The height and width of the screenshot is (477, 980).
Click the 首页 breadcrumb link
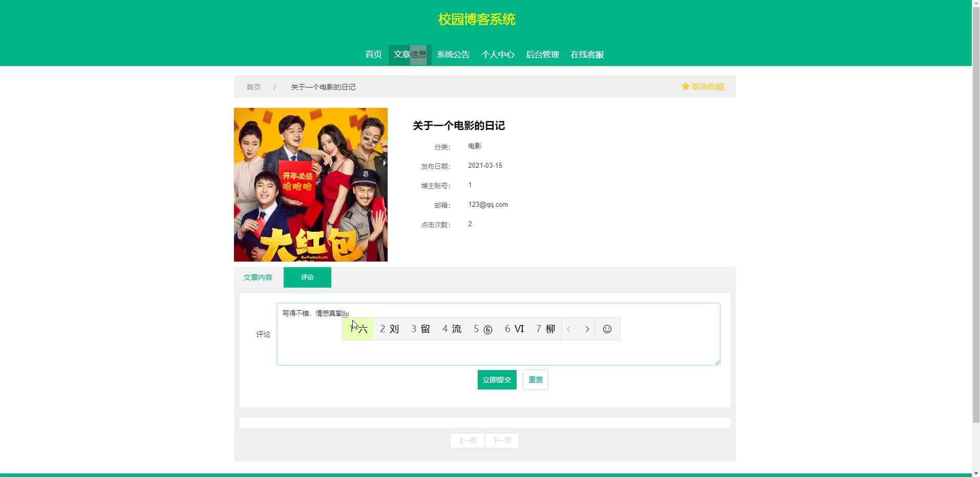tap(253, 87)
